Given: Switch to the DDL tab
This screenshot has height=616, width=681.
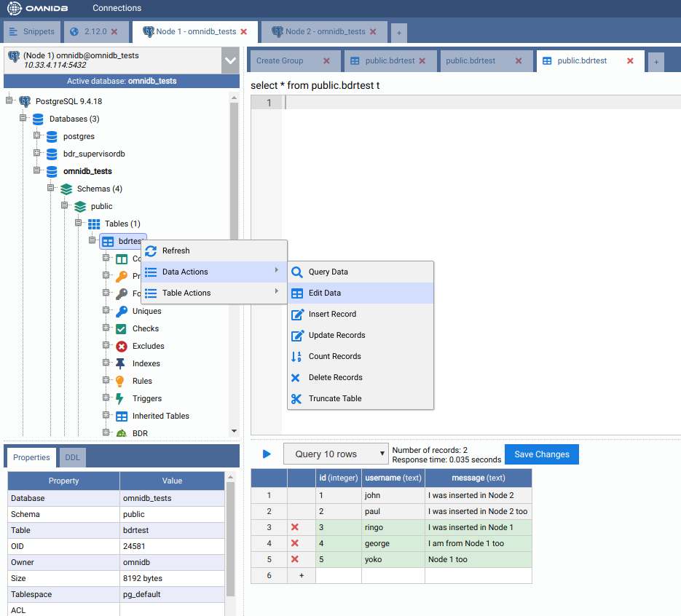Looking at the screenshot, I should click(73, 457).
